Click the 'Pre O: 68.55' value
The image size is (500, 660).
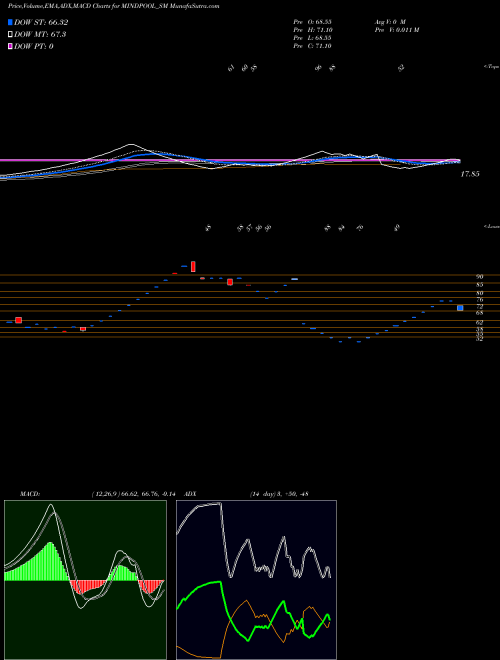[x=312, y=22]
